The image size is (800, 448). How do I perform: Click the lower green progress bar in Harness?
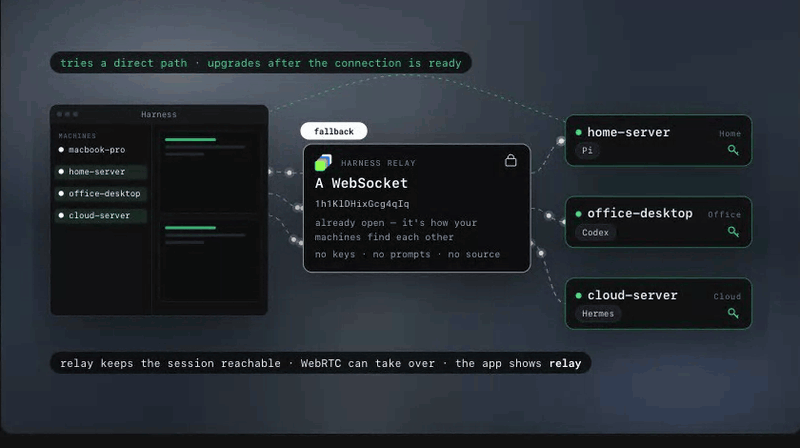click(x=190, y=228)
